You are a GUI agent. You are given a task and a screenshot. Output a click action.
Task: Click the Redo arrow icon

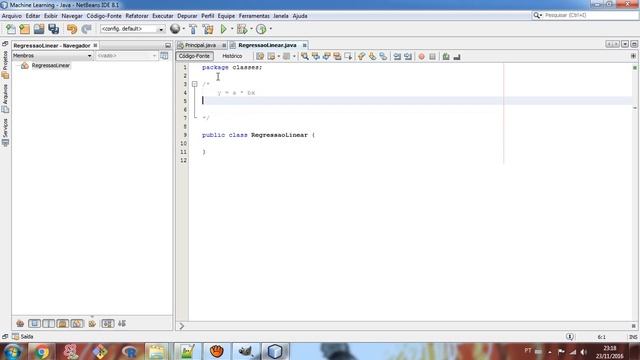click(x=86, y=29)
